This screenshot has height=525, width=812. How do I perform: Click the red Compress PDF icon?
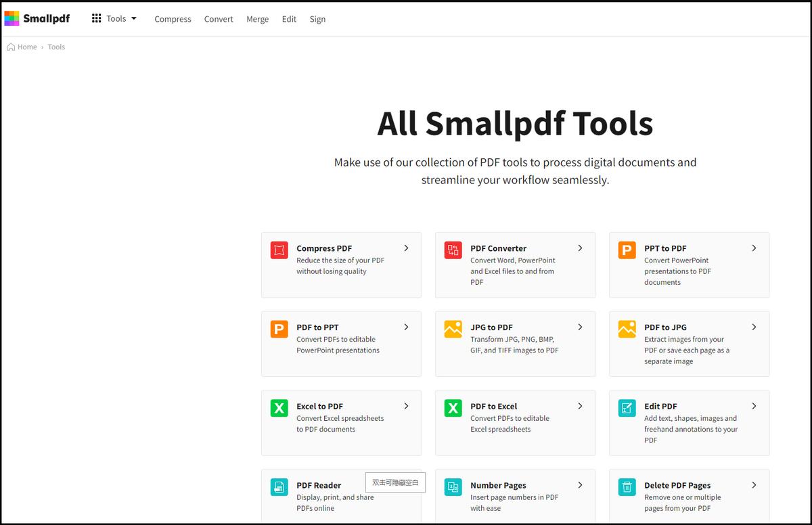279,250
